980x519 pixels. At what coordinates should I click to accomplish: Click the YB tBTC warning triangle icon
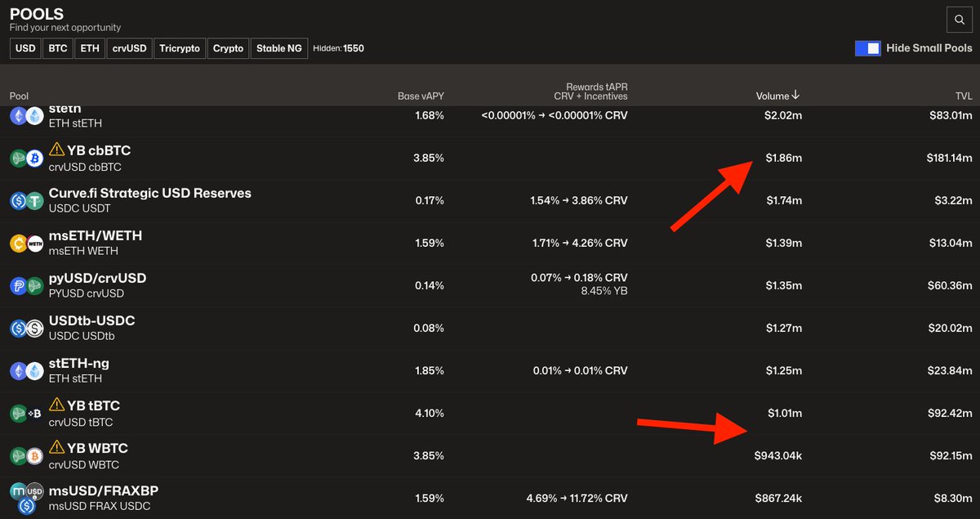56,405
